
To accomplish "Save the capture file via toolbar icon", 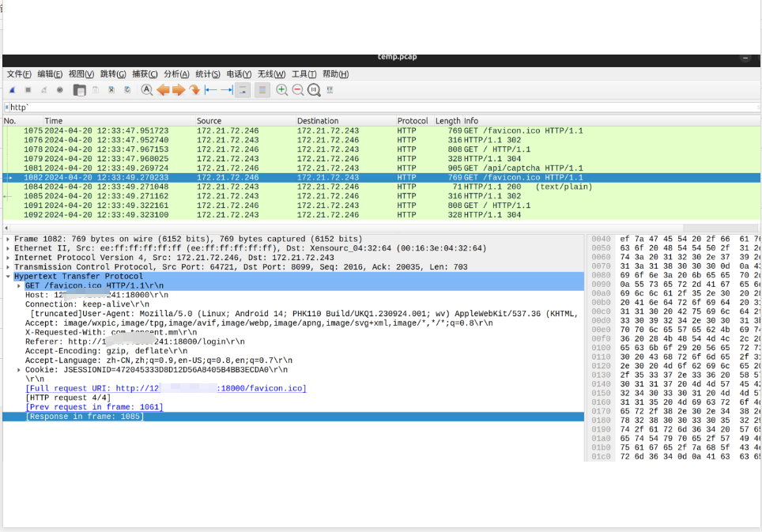I will pos(96,90).
